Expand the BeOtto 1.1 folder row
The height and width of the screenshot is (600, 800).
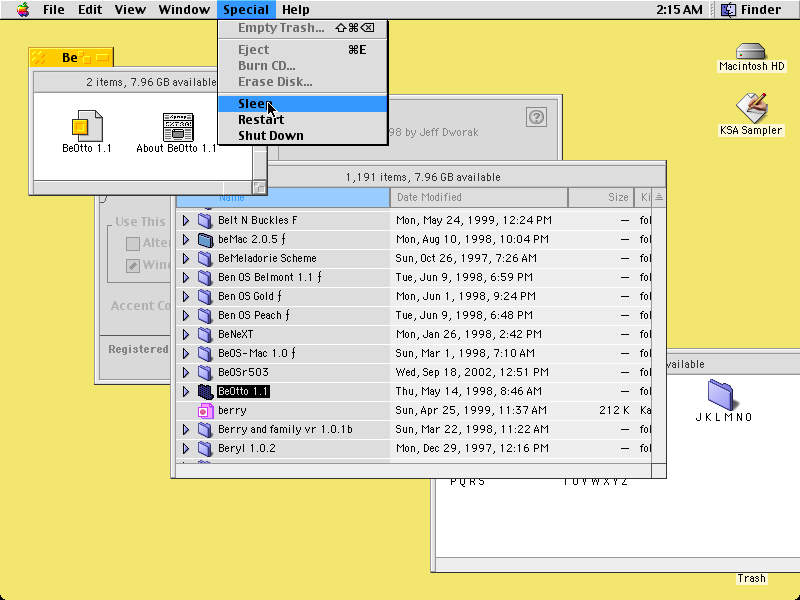coord(186,391)
